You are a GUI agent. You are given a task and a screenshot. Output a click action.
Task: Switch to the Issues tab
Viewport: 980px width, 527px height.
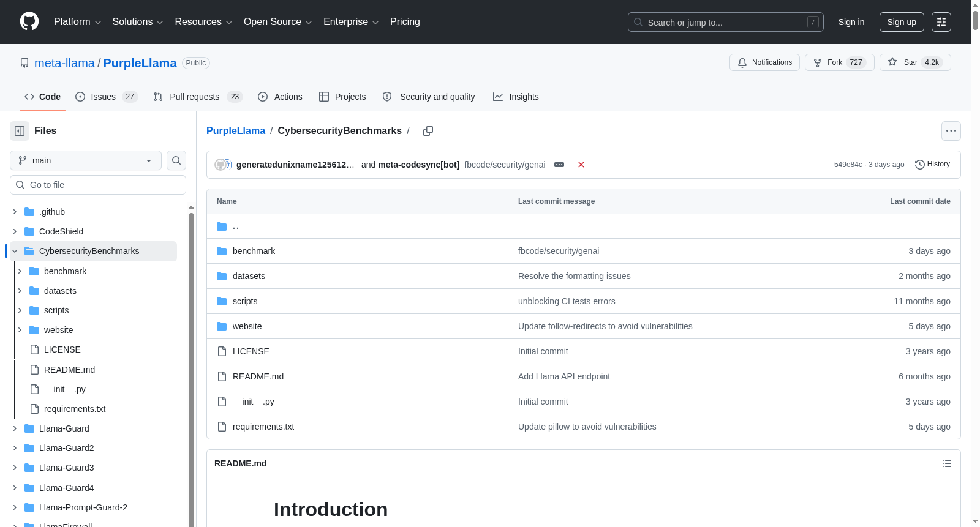(106, 97)
